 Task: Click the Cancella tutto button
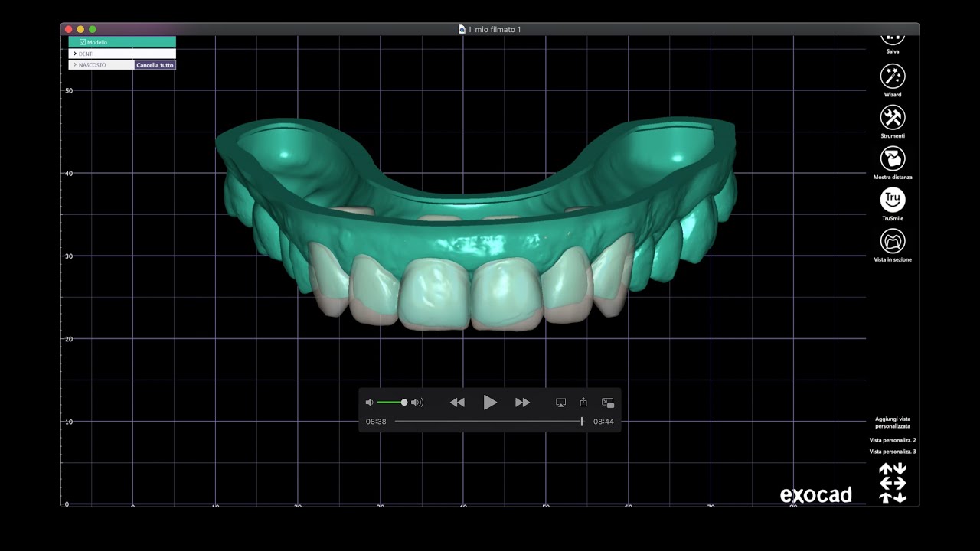[x=155, y=65]
